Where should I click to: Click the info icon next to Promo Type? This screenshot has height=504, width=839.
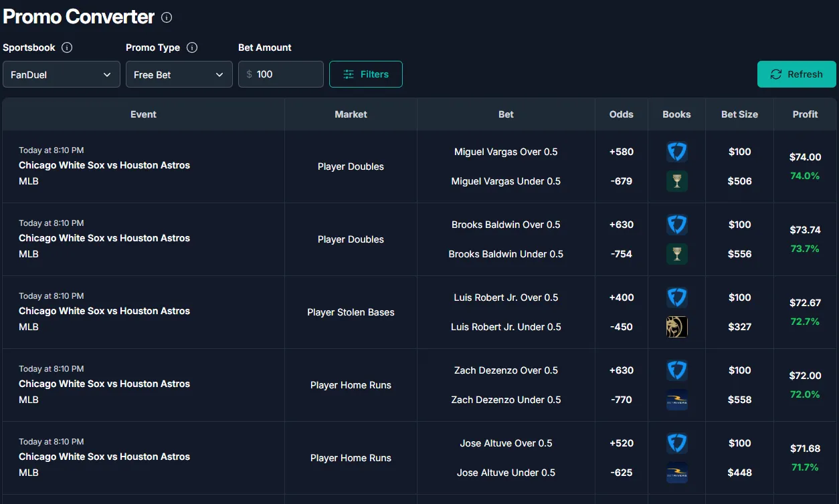192,47
